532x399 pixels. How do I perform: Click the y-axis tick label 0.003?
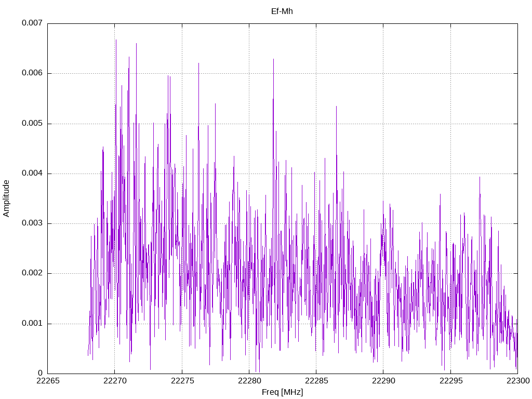pyautogui.click(x=32, y=223)
